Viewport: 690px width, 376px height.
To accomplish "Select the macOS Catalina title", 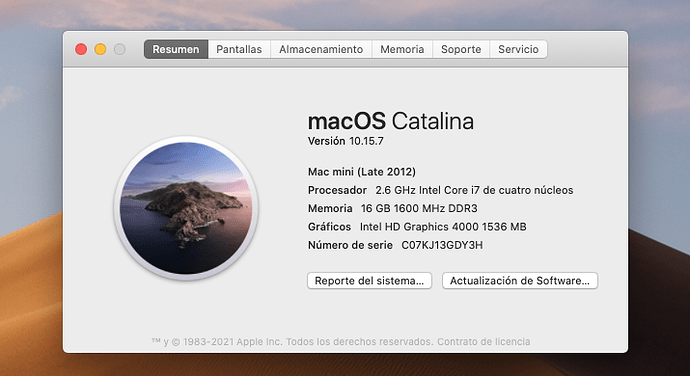I will pyautogui.click(x=391, y=121).
